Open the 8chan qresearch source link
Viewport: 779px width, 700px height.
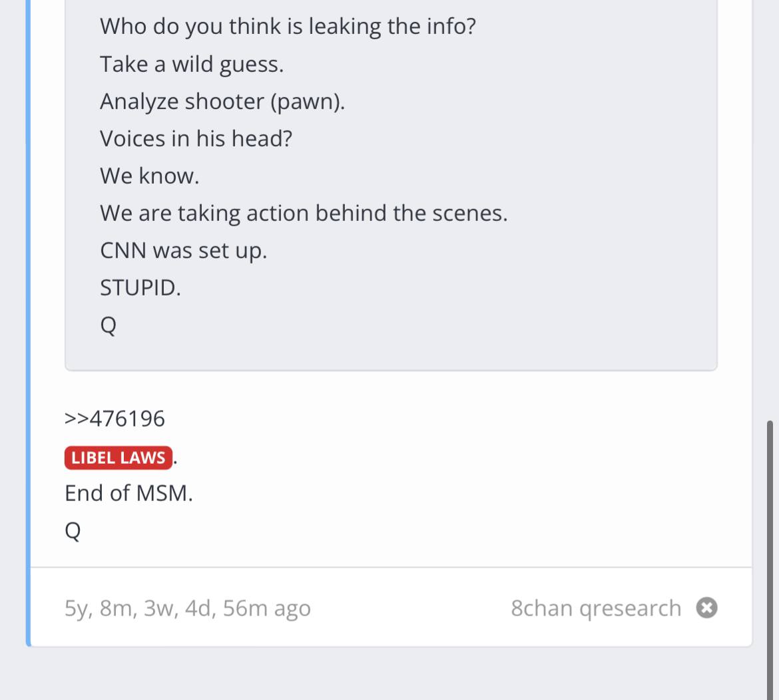(596, 608)
